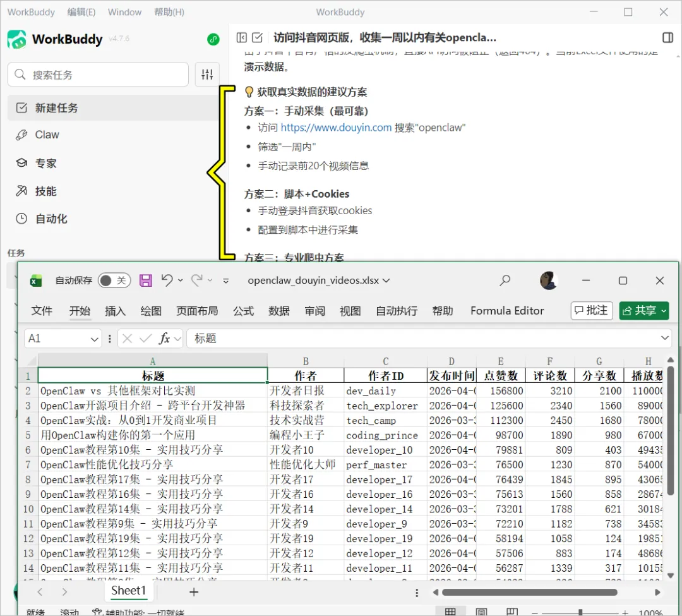Open the https://www.douyin.com link
682x616 pixels.
click(336, 128)
